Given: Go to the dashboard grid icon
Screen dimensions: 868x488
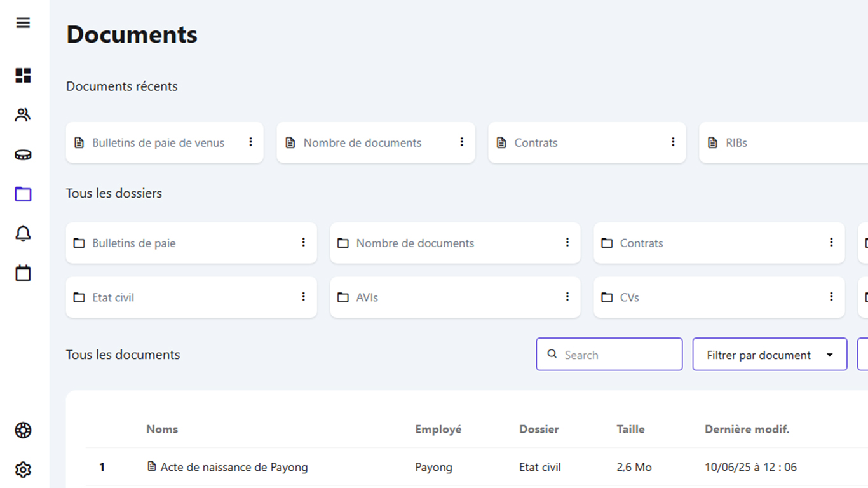Looking at the screenshot, I should 23,76.
